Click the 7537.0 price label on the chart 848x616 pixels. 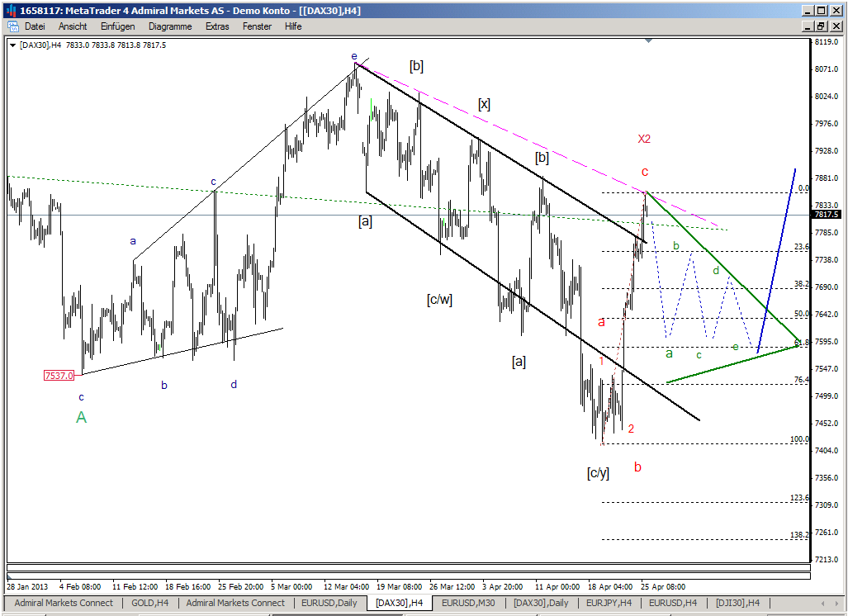click(x=59, y=374)
